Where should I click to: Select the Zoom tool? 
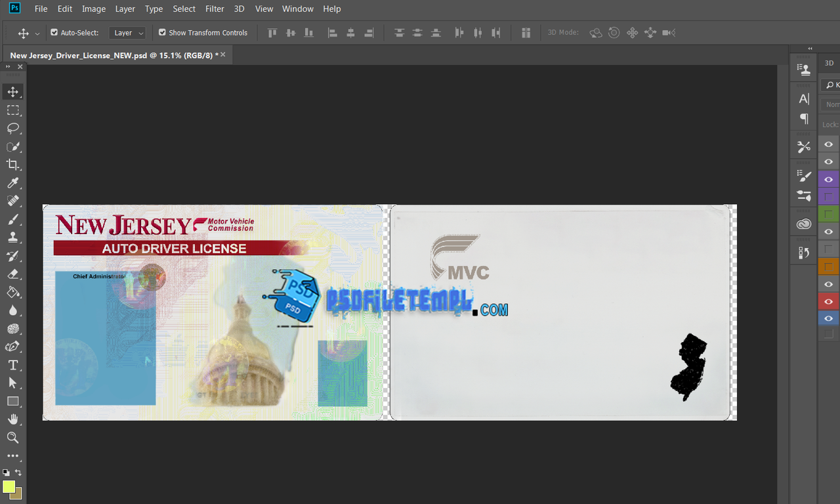coord(12,438)
